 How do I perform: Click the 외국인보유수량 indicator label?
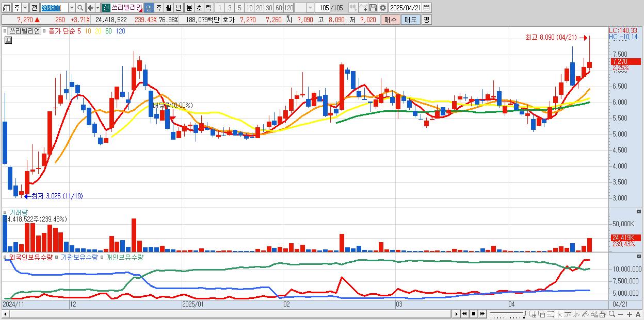coord(30,257)
